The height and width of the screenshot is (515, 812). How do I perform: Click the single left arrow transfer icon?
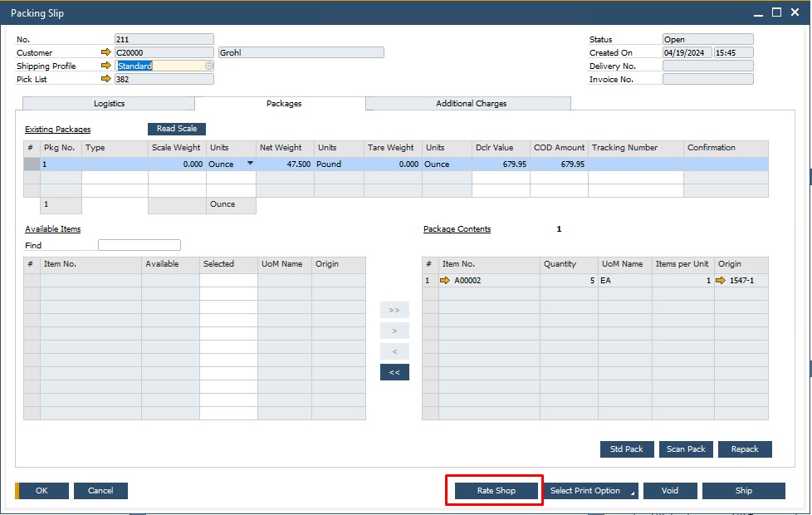click(x=394, y=351)
